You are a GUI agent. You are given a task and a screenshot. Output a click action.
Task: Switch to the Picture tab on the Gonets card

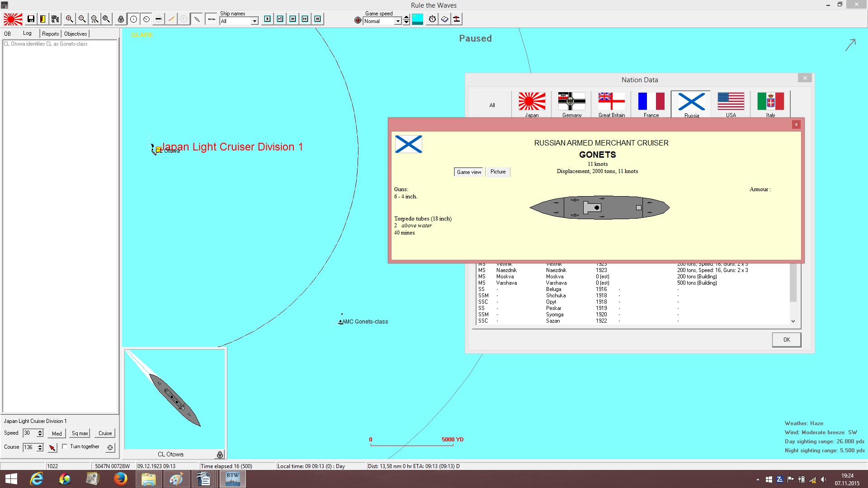click(x=498, y=172)
